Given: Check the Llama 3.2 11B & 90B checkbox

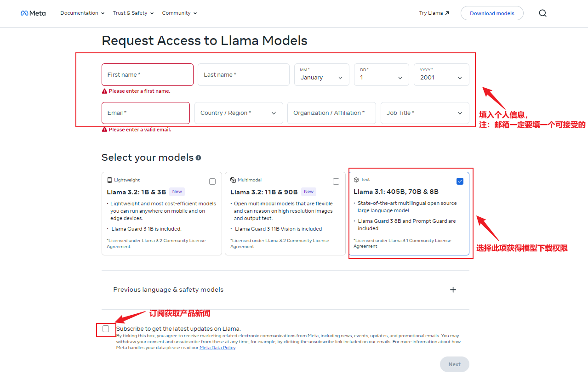Looking at the screenshot, I should point(336,181).
